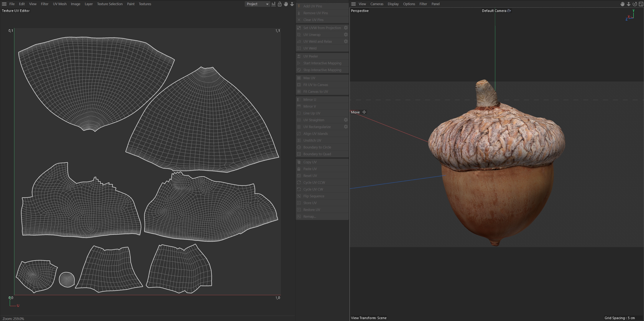The width and height of the screenshot is (644, 321).
Task: Click the Default Camera icon
Action: pyautogui.click(x=509, y=11)
